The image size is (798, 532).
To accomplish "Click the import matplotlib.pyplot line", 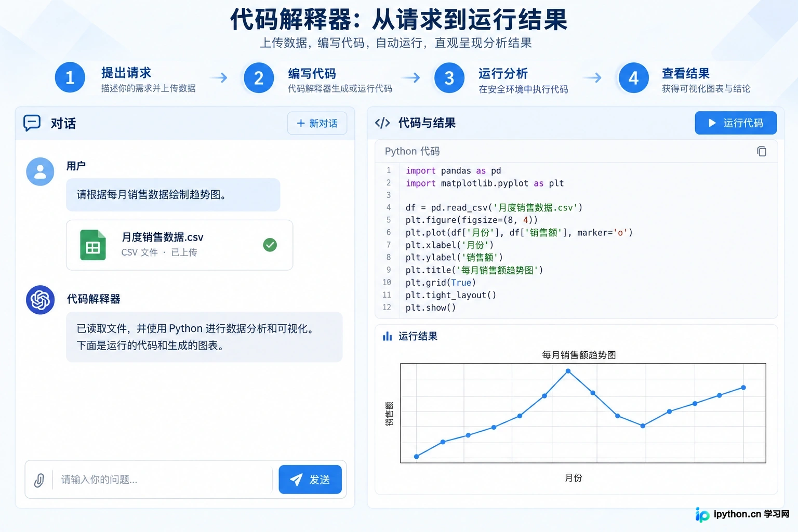I will pyautogui.click(x=484, y=183).
